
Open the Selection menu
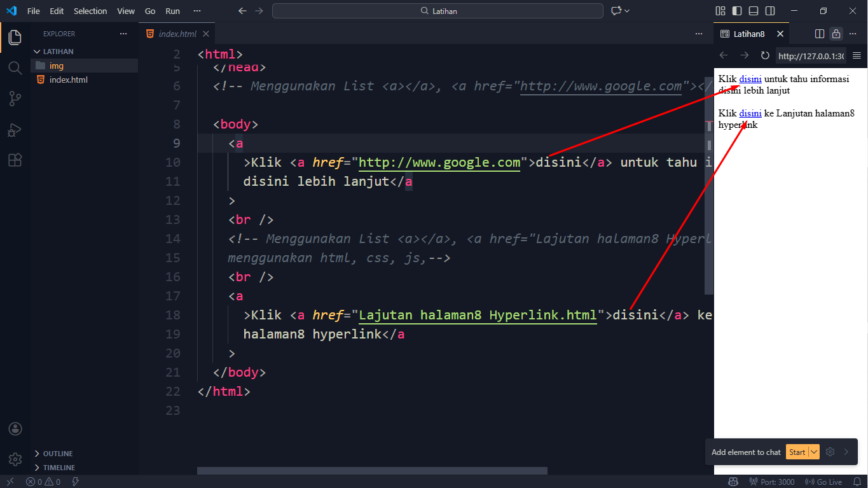pos(90,11)
